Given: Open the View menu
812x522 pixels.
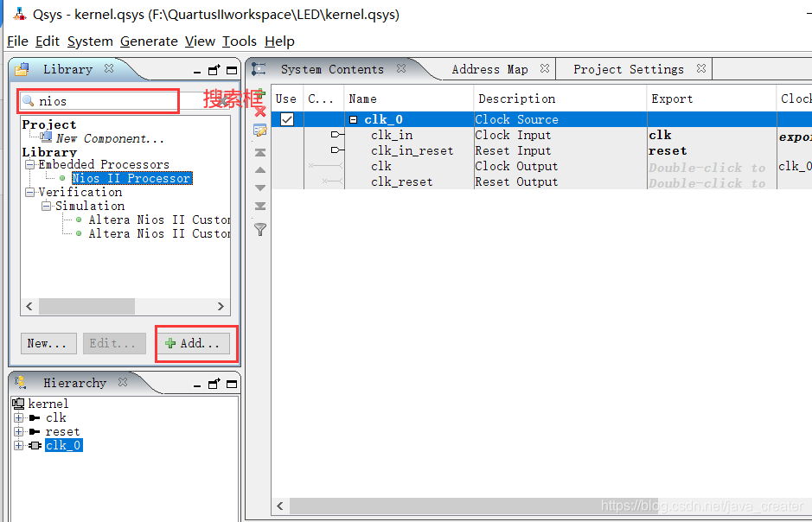Looking at the screenshot, I should [200, 41].
